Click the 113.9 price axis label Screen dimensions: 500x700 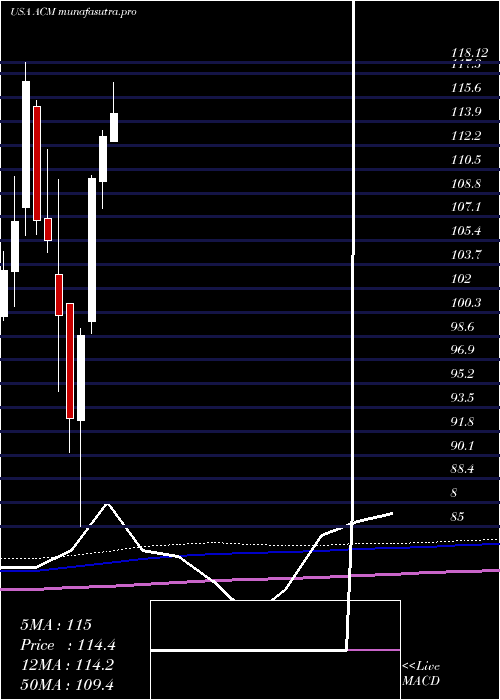tap(466, 112)
